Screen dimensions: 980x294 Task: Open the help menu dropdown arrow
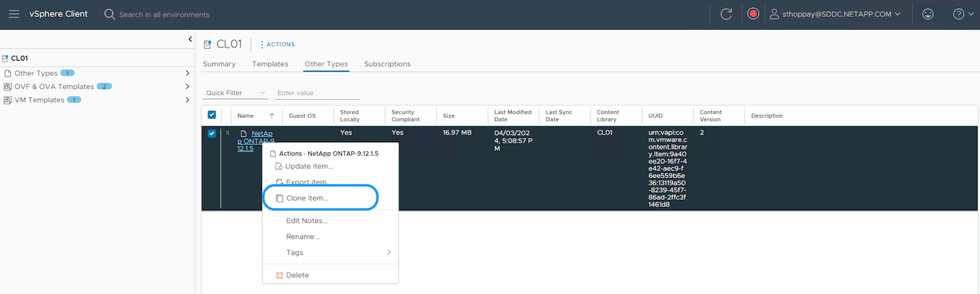(970, 14)
